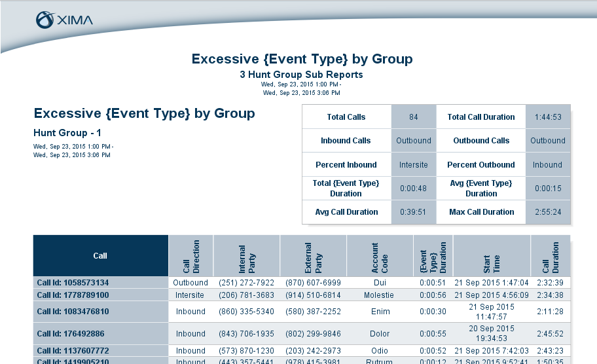Click internal party (206) 781-3683
This screenshot has width=597, height=364.
(246, 295)
